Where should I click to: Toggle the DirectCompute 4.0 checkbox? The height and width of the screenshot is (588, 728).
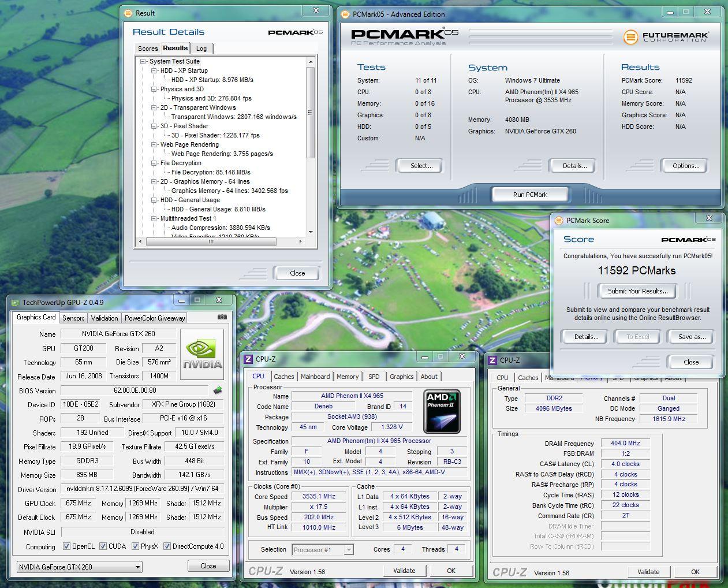167,546
